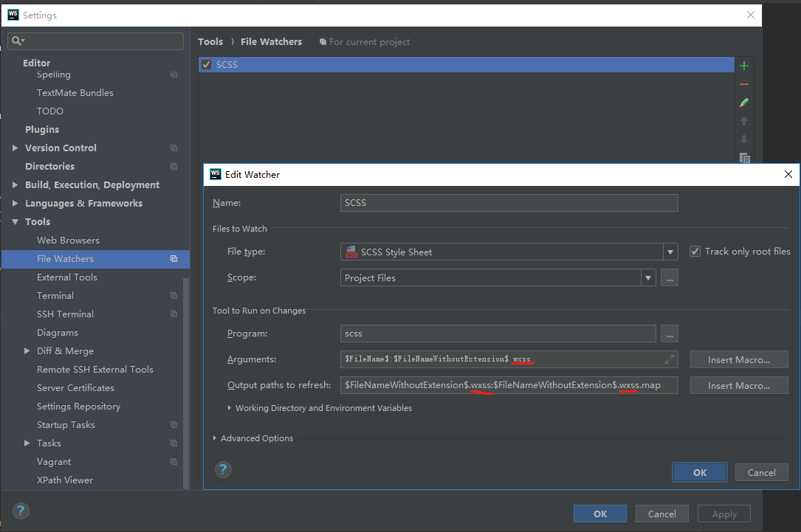The height and width of the screenshot is (532, 801).
Task: Click project-level icon next to Vagrant
Action: 173,462
